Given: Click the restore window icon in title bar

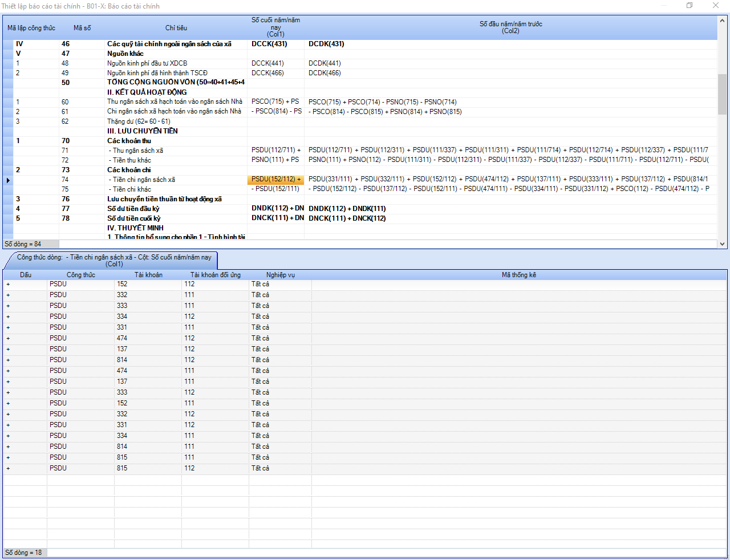Looking at the screenshot, I should tap(690, 6).
